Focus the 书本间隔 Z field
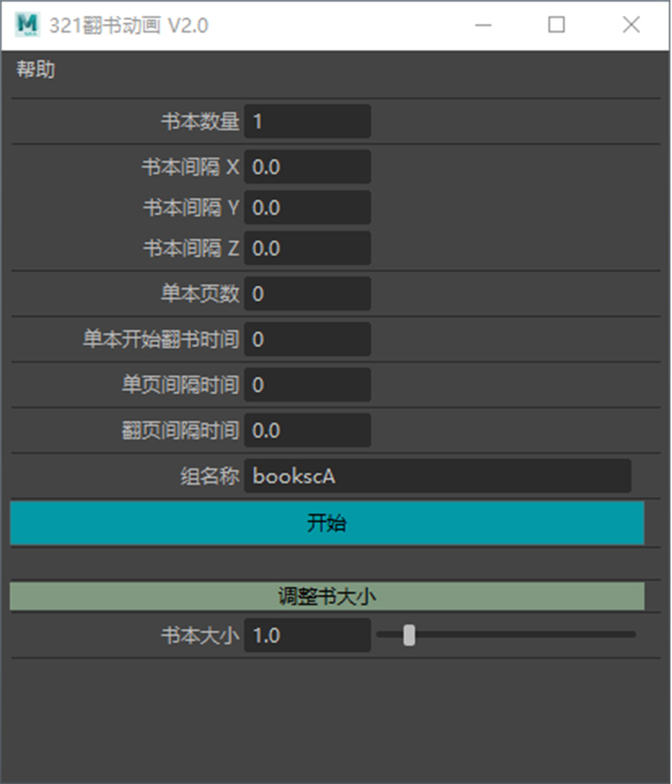Viewport: 672px width, 784px height. click(307, 248)
